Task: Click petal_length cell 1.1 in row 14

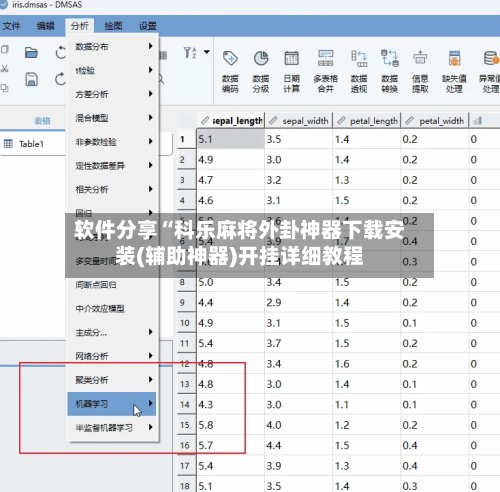Action: (x=367, y=404)
